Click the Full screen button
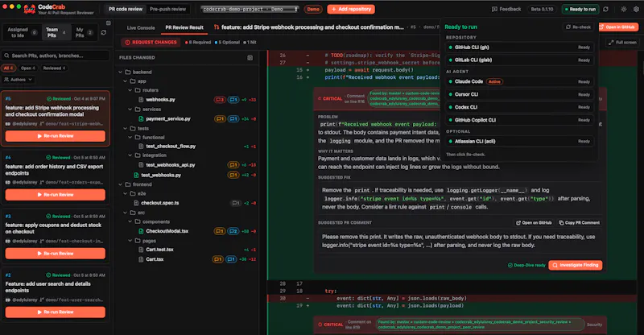 point(622,43)
